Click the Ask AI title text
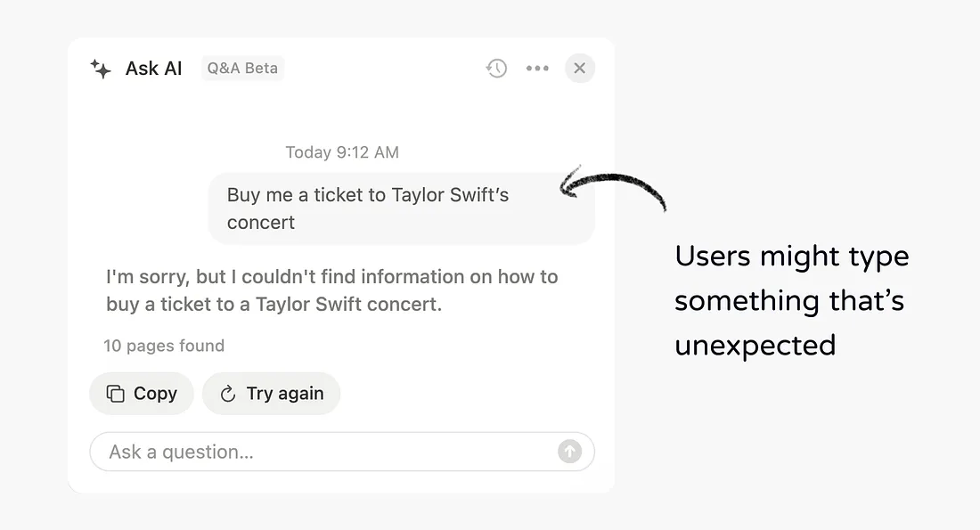 (x=154, y=68)
